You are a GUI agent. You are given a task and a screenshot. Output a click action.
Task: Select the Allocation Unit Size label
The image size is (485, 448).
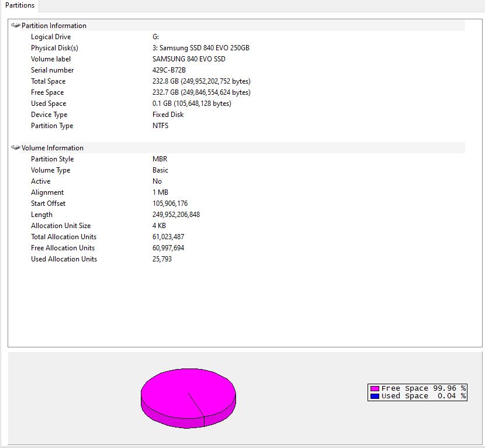tap(61, 226)
